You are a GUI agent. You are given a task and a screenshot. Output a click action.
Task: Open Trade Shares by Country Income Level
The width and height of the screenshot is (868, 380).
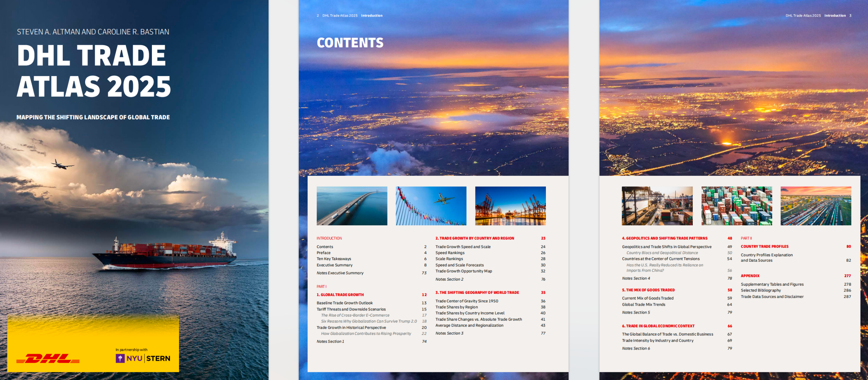pyautogui.click(x=490, y=313)
